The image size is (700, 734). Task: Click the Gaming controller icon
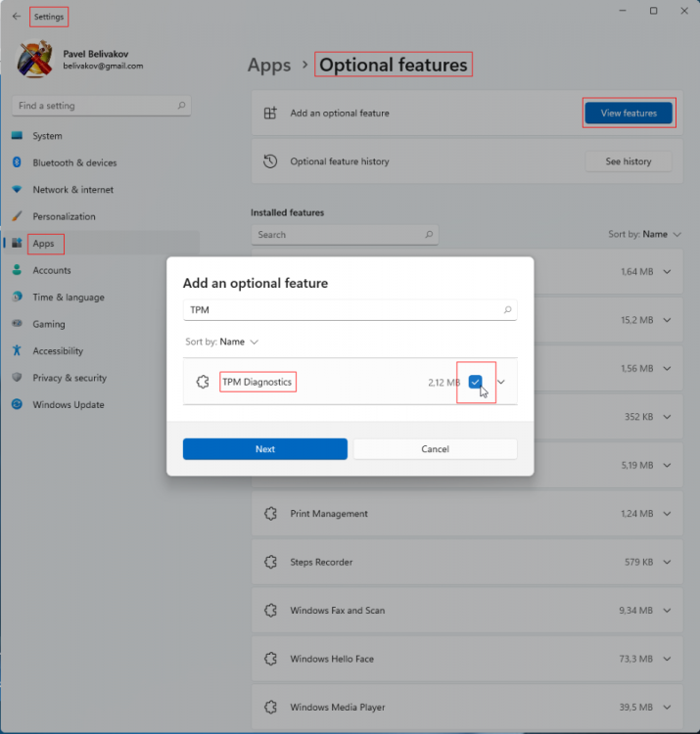click(x=17, y=323)
